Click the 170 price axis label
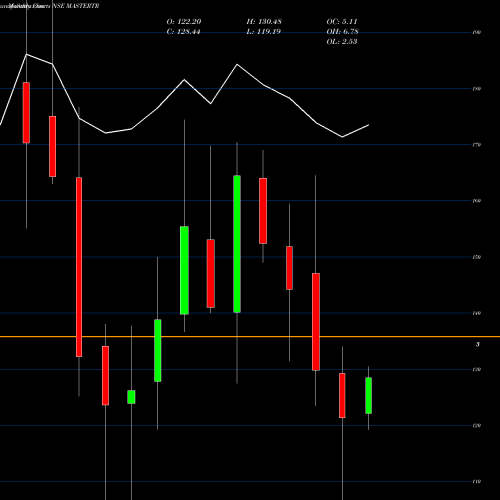The width and height of the screenshot is (500, 500). point(477,145)
